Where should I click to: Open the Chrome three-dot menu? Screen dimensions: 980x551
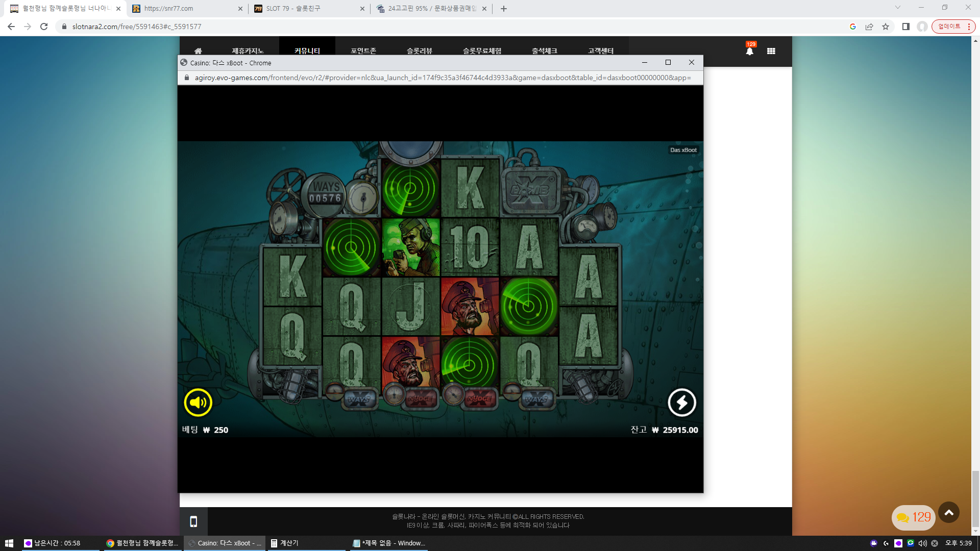click(969, 27)
